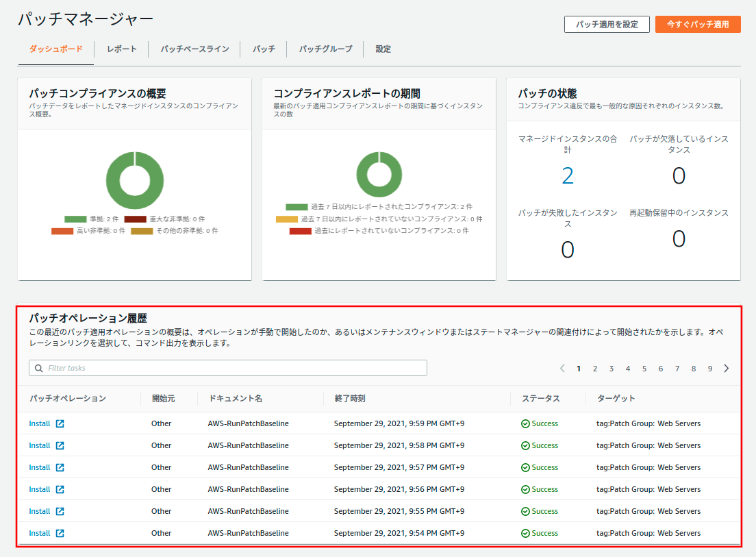Viewport: 756px width, 557px height.
Task: Select the パッチグループ tab
Action: pos(325,49)
